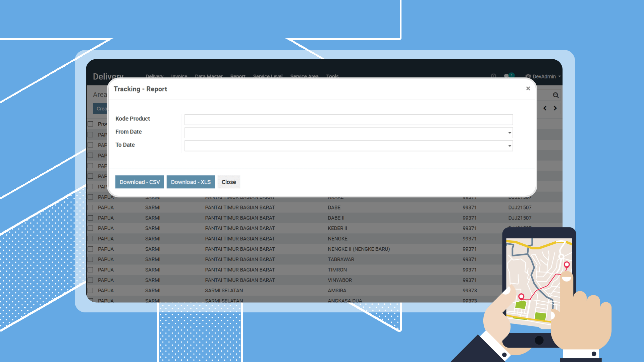Check the DABE row checkbox
This screenshot has height=362, width=644.
tap(90, 207)
